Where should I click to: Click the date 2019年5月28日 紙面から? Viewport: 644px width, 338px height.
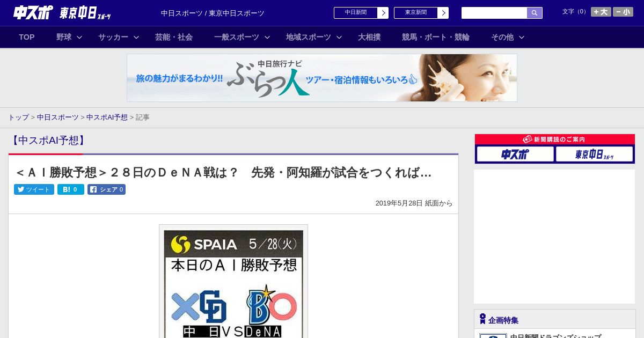(414, 203)
